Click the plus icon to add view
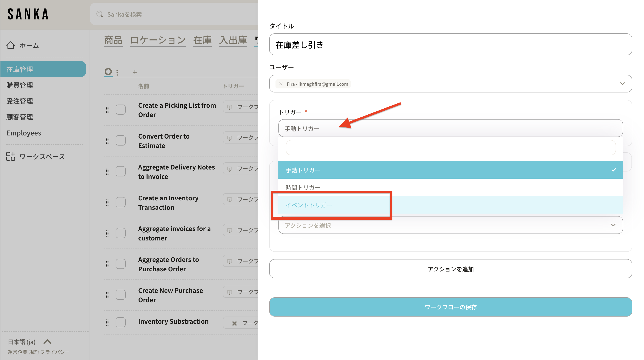The width and height of the screenshot is (644, 360). (135, 72)
